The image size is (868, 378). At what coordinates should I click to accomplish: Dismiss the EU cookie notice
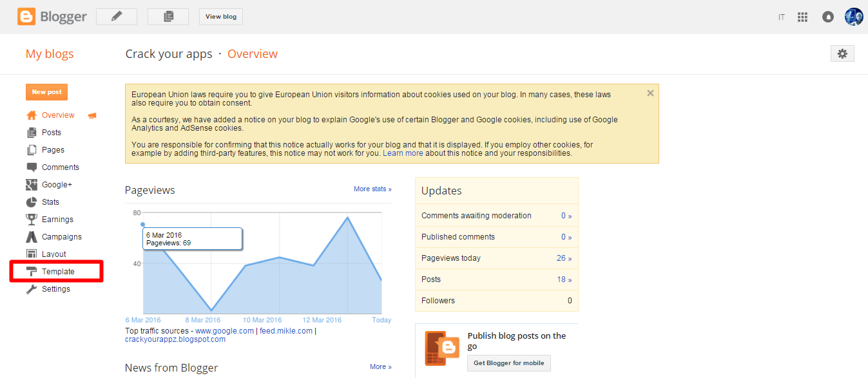pyautogui.click(x=650, y=93)
